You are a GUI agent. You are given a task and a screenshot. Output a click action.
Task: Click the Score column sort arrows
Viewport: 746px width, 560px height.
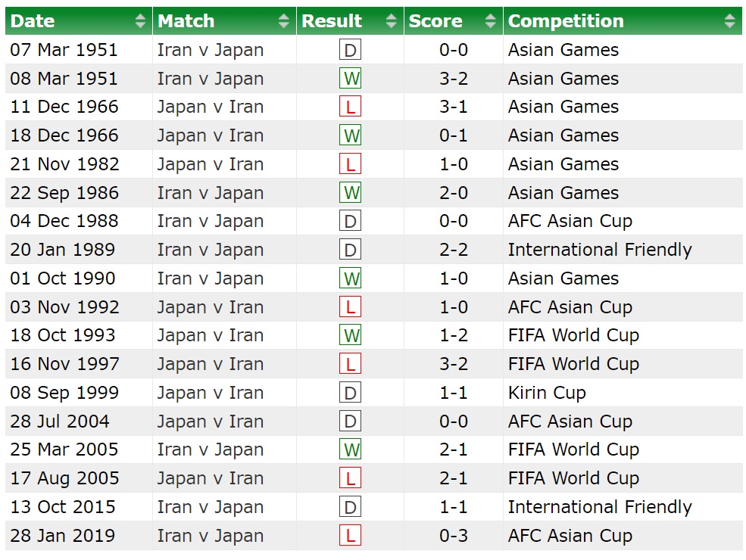[490, 21]
